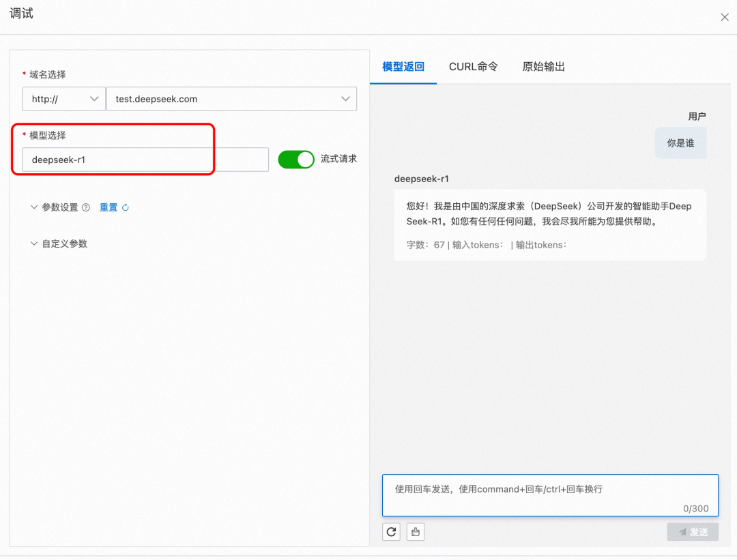Open the test.deepseek.com domain dropdown

[232, 98]
